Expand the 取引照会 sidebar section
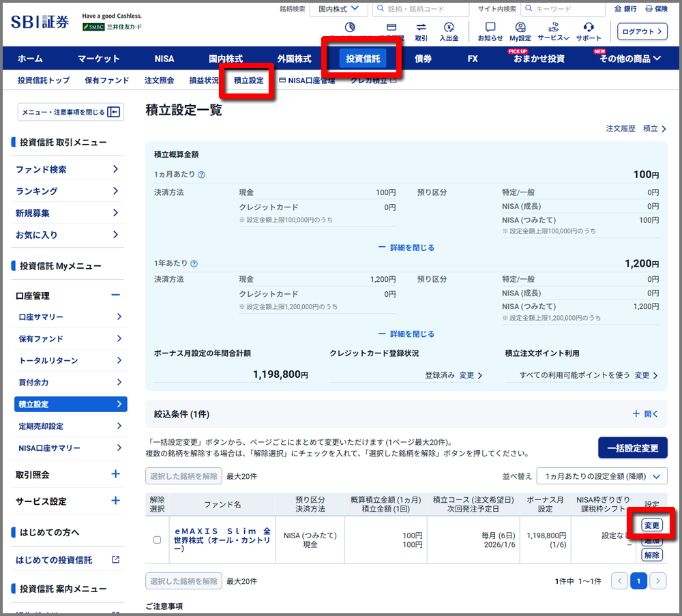Screen dimensions: 682x616 115,474
